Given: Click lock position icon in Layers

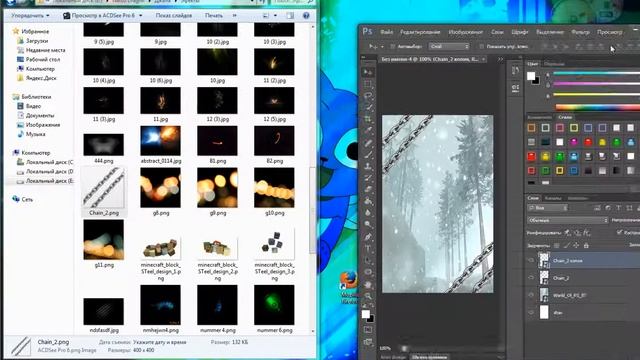Looking at the screenshot, I should [576, 245].
